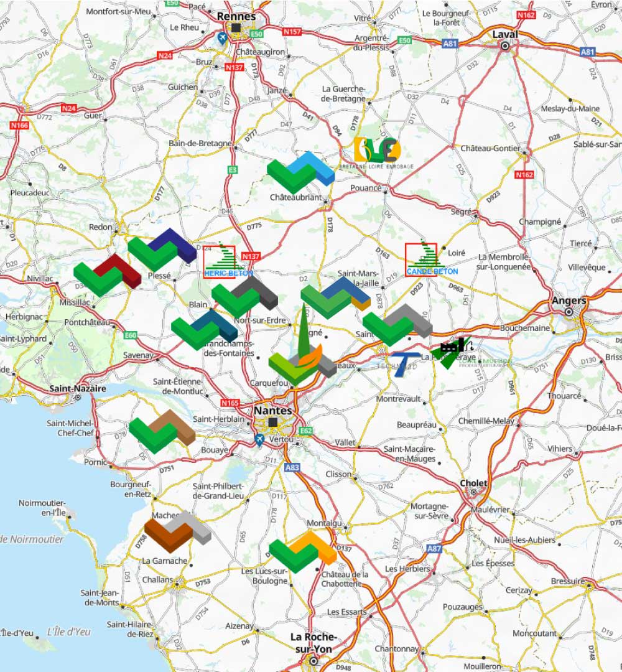Click the "Angers" city label

pos(569,301)
